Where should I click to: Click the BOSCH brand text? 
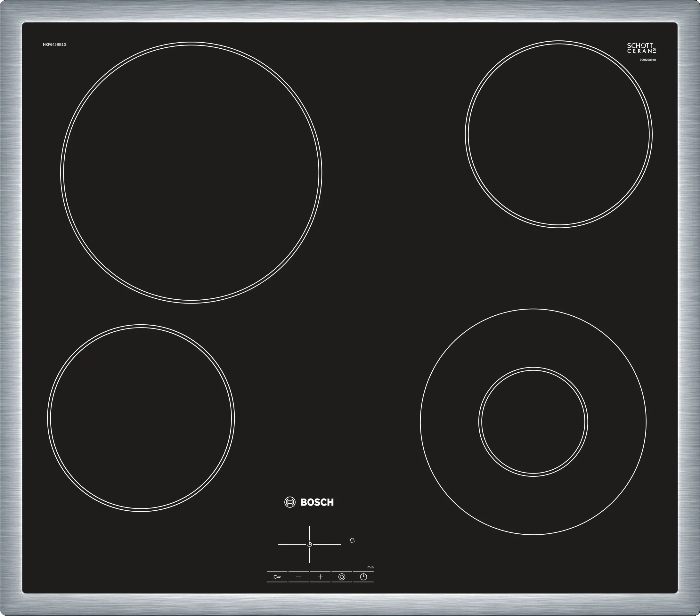click(x=317, y=502)
